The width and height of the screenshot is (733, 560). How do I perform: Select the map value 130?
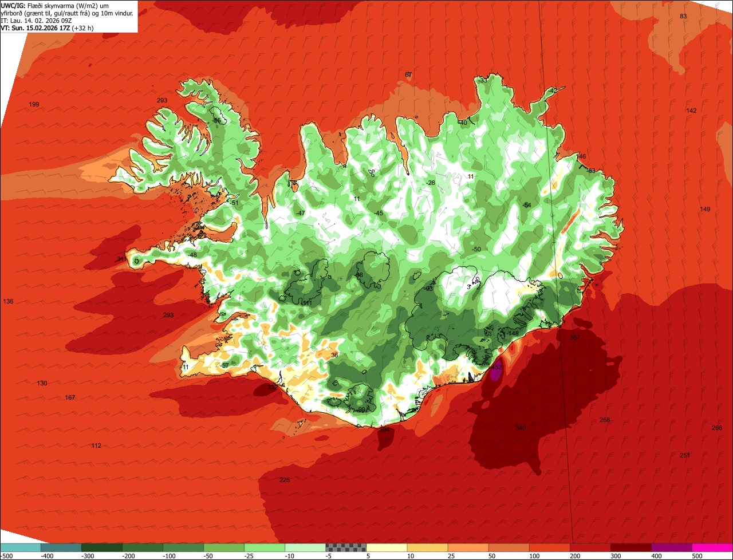click(42, 383)
